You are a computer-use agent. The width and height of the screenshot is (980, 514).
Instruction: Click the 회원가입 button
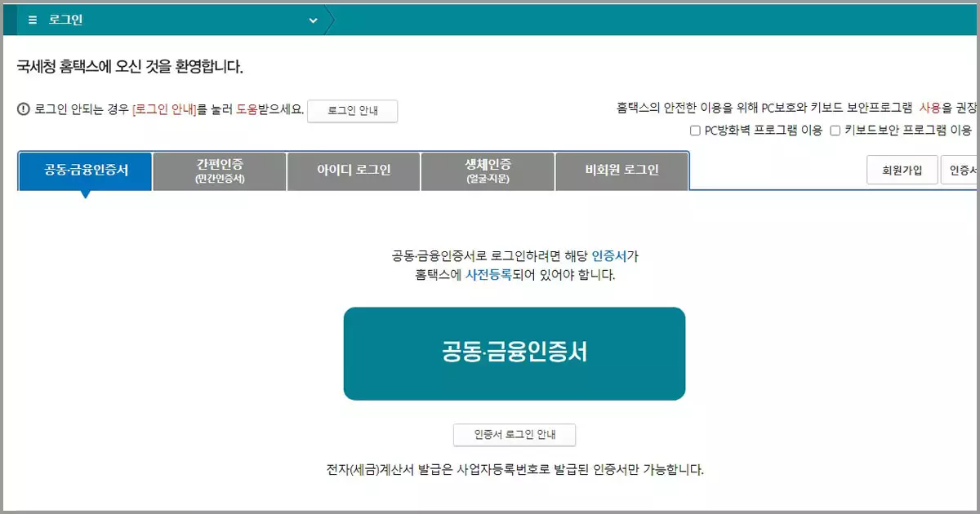[x=902, y=170]
